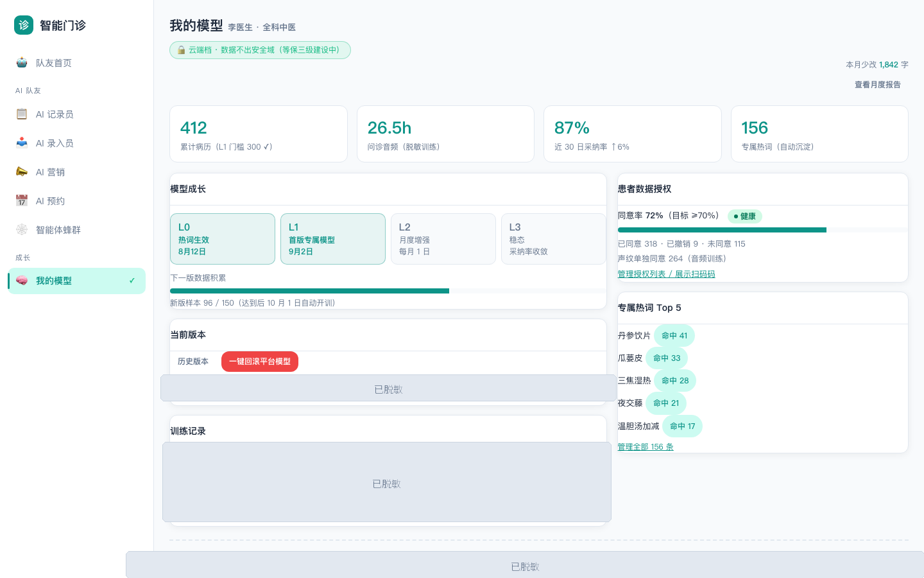Screen dimensions: 924x578
Task: Go to AI 营销 page
Action: click(x=76, y=172)
